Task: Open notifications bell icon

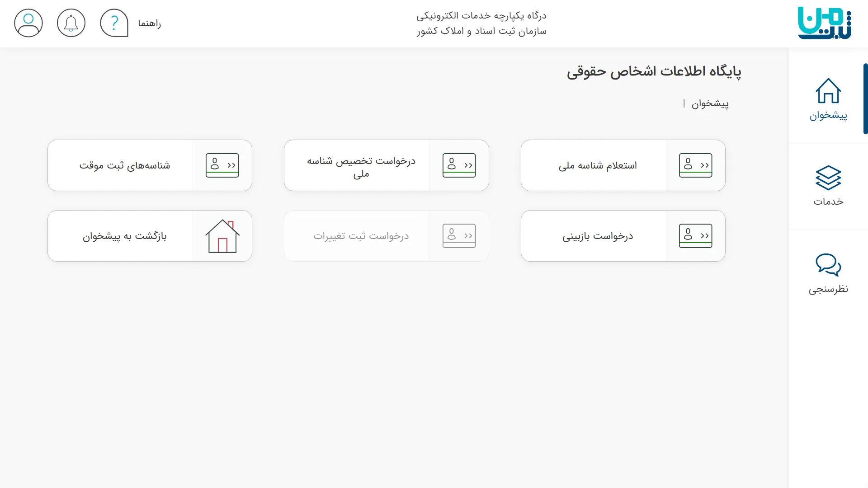Action: click(71, 23)
